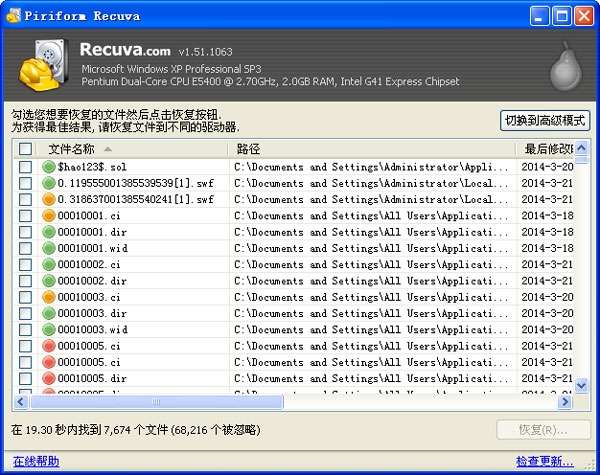The height and width of the screenshot is (475, 600).
Task: Click green status dot beside 00010002.ci
Action: click(49, 264)
